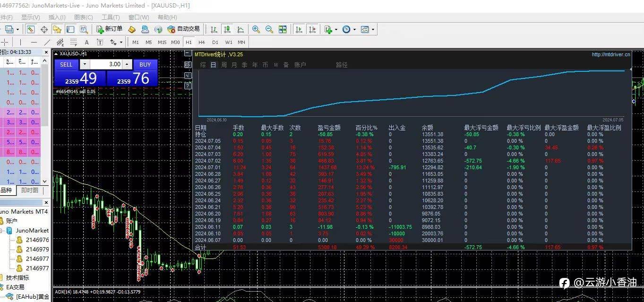The width and height of the screenshot is (644, 302).
Task: Zoom in the chart with magnifier plus
Action: tap(256, 29)
